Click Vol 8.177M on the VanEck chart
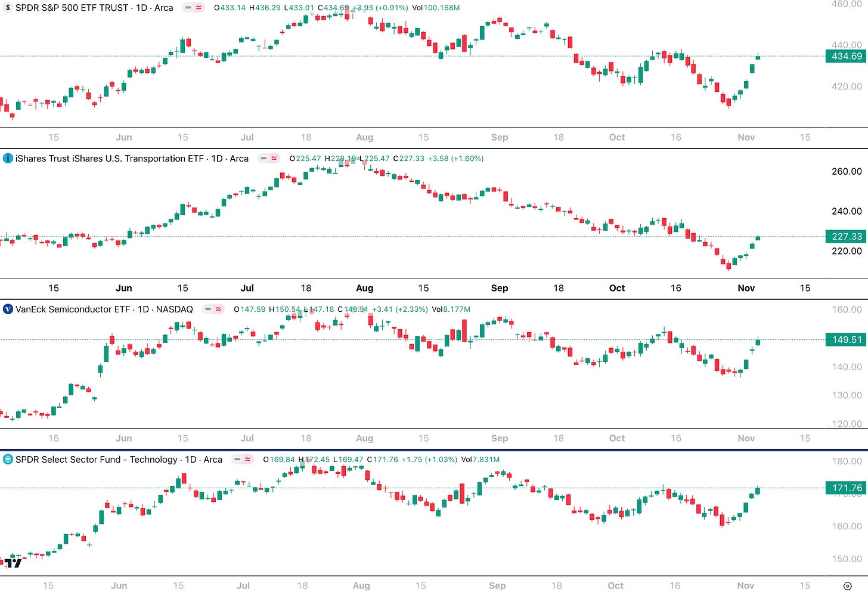 (450, 309)
